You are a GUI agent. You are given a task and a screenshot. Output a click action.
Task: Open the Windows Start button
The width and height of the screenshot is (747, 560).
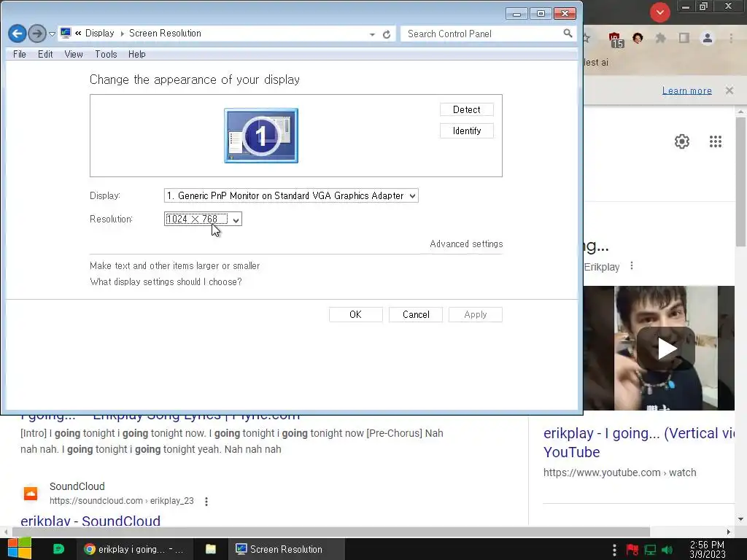pyautogui.click(x=19, y=549)
